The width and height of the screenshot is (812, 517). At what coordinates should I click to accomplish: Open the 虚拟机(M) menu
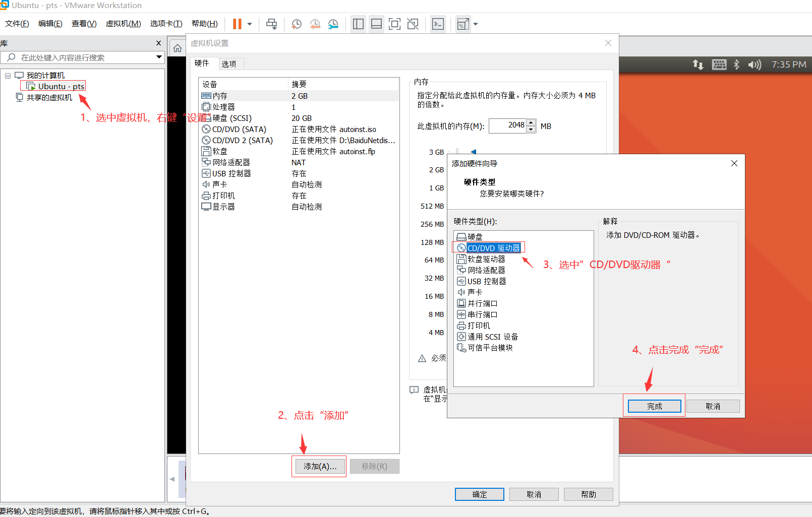coord(123,23)
